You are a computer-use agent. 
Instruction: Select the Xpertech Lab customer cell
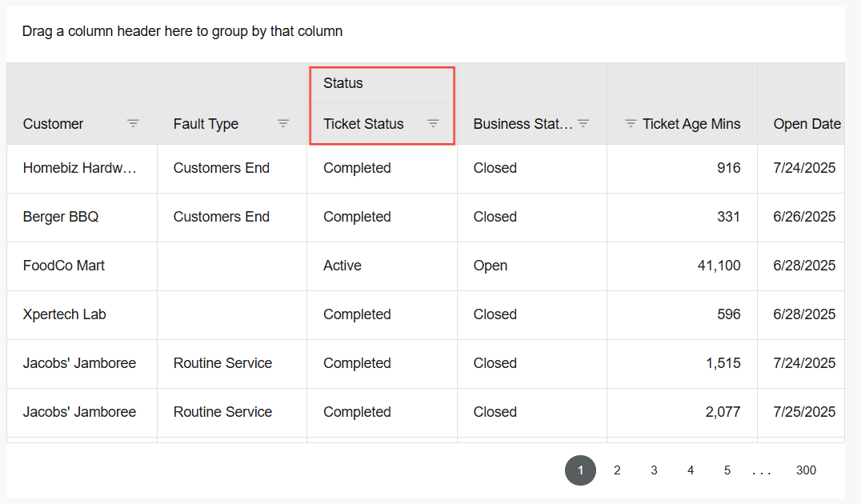click(x=64, y=314)
